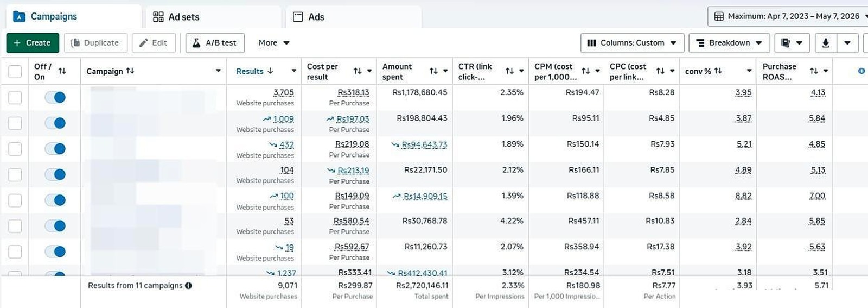
Task: Click the Campaigns folder icon
Action: 19,16
